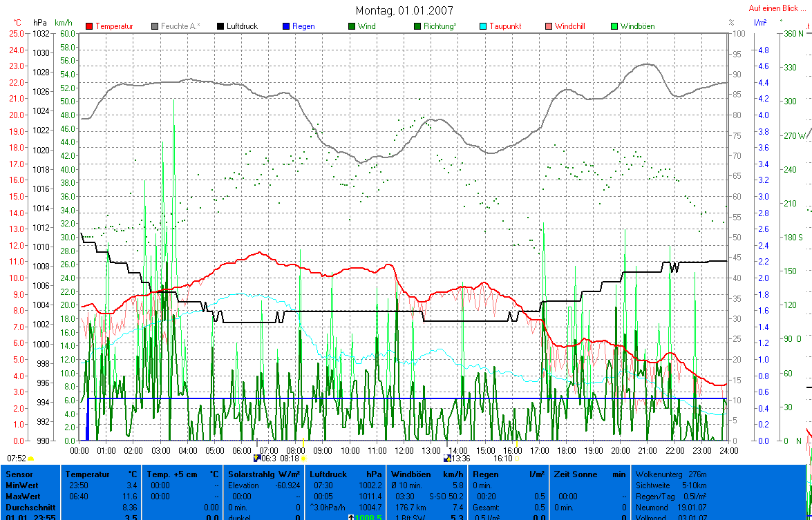
Task: Click the moon icon next to 06:3
Action: [x=257, y=458]
